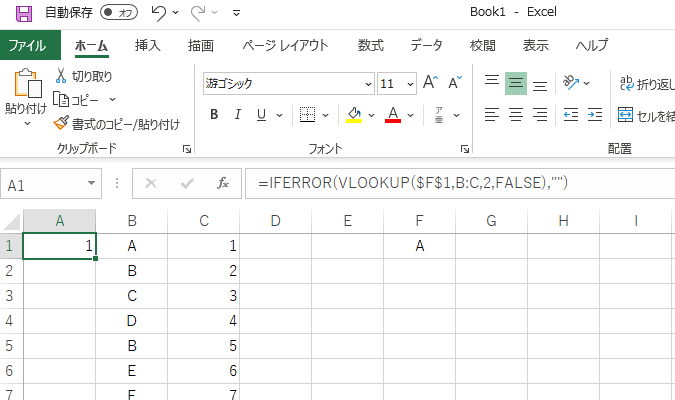Click the Select All corner triangle
Screen dimensions: 675x400
pyautogui.click(x=12, y=221)
